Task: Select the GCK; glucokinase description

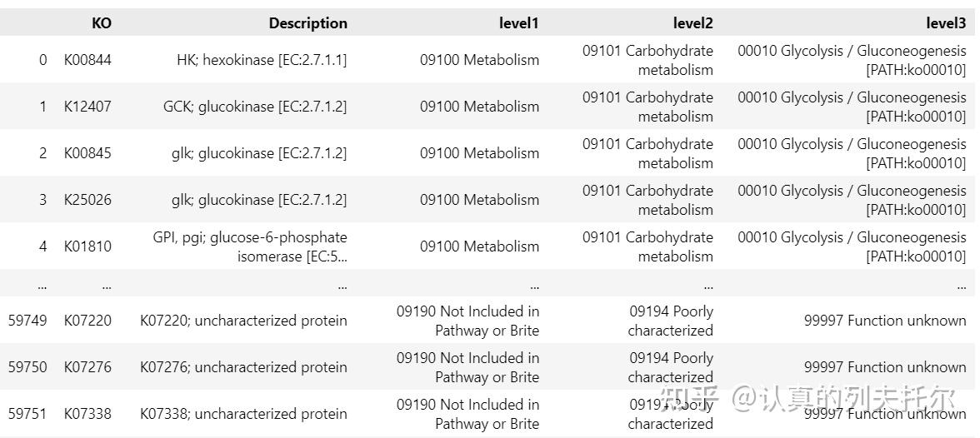Action: point(255,107)
